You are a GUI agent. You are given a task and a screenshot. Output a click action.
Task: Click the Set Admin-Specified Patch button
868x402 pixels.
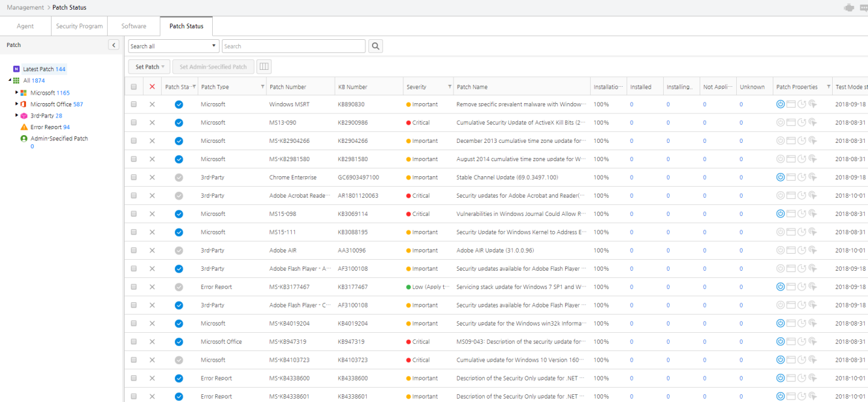[x=213, y=67]
